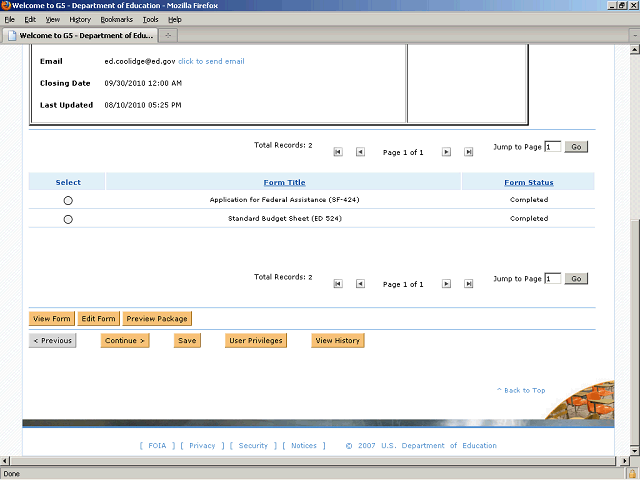
Task: Open the File menu
Action: tap(9, 20)
